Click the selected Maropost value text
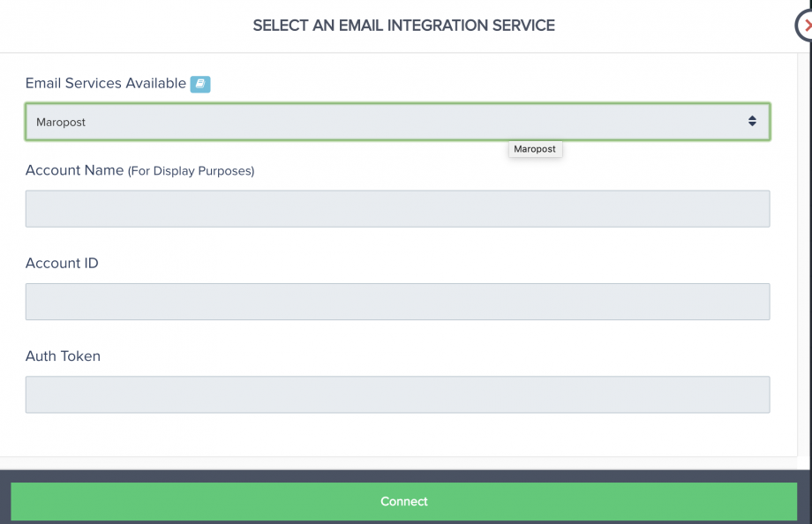The height and width of the screenshot is (524, 812). tap(61, 123)
